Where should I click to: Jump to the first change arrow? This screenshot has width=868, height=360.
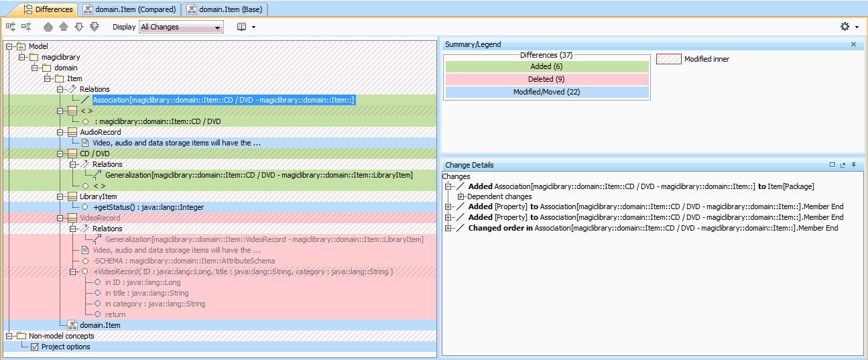pos(48,27)
